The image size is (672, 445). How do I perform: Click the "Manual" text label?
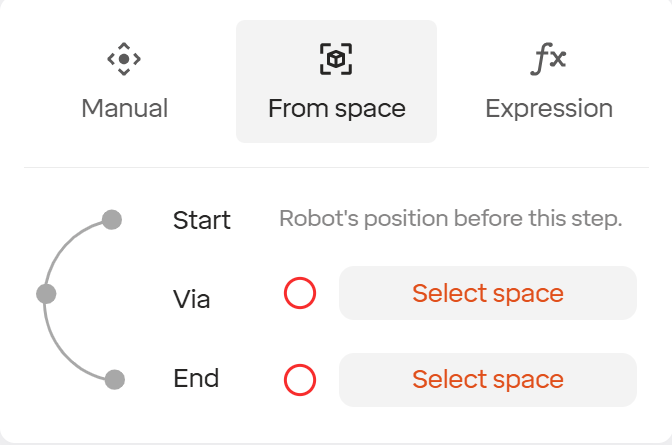pos(124,108)
